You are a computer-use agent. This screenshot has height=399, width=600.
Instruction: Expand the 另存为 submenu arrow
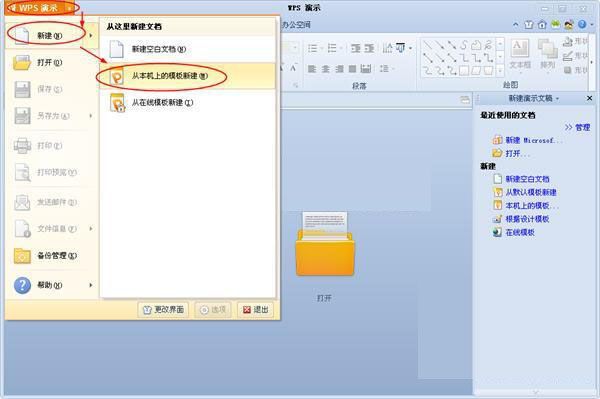pyautogui.click(x=91, y=116)
